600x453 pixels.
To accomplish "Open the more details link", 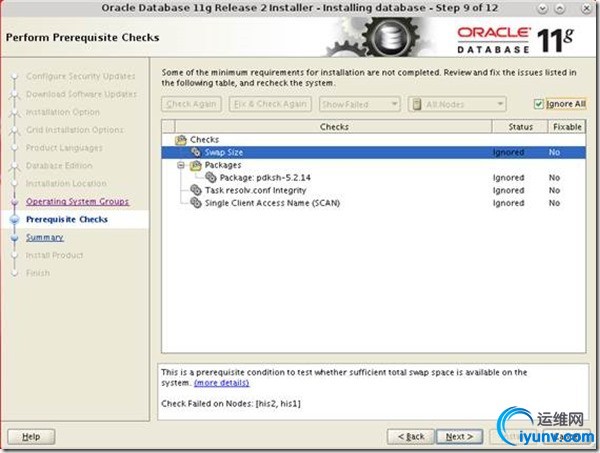I will (x=222, y=383).
